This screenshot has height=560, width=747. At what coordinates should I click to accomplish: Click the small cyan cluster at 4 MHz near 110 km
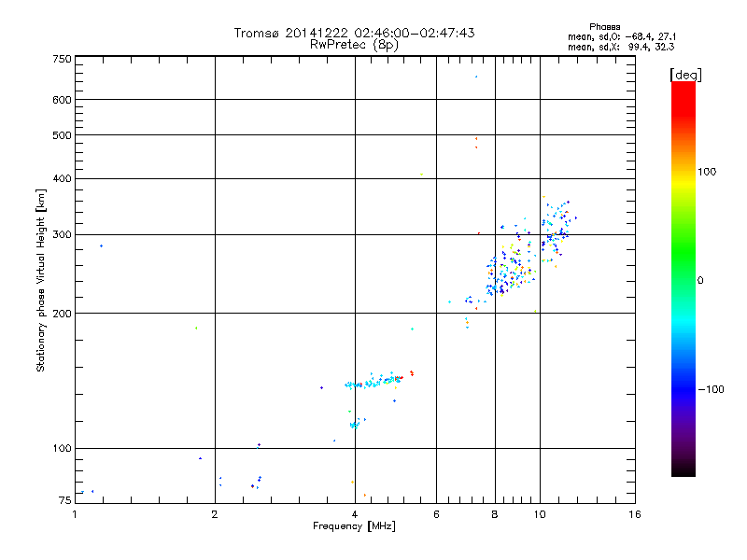click(x=355, y=425)
